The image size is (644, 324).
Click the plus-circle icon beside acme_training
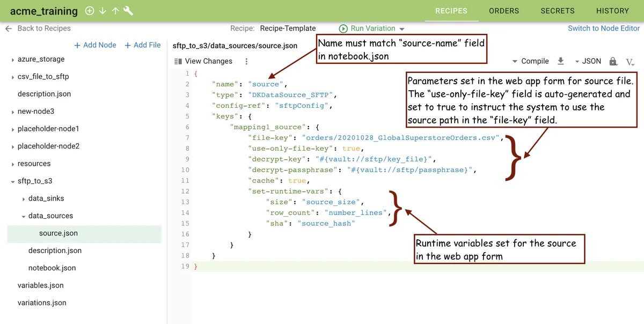[90, 11]
